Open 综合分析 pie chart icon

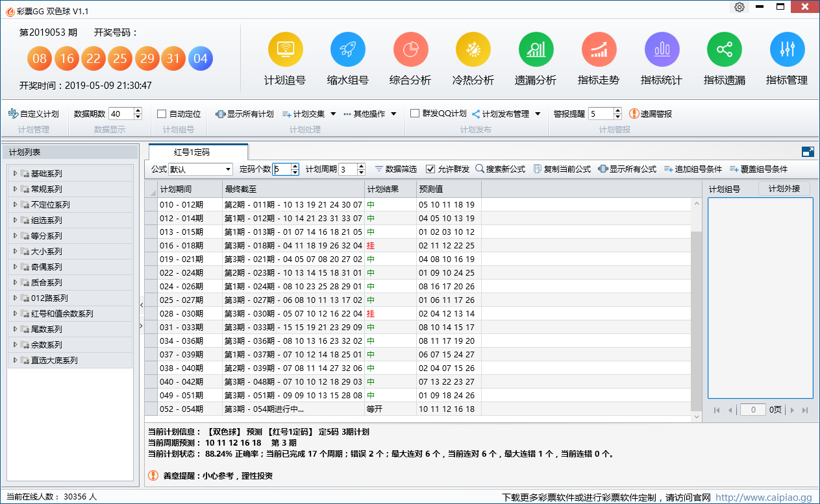click(410, 50)
